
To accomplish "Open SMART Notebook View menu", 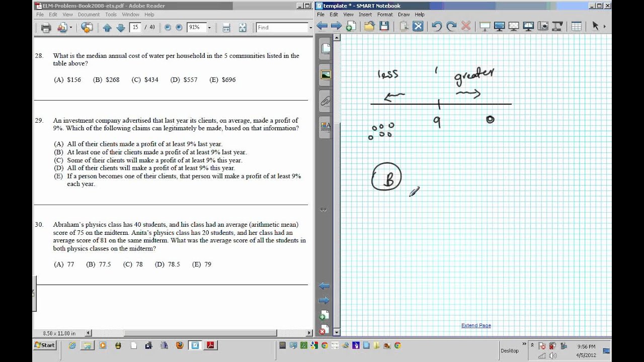I will coord(348,15).
